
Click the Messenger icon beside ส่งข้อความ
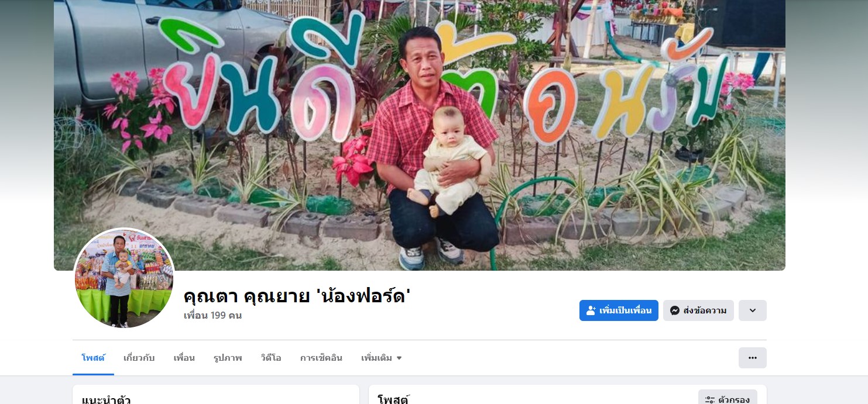click(675, 310)
